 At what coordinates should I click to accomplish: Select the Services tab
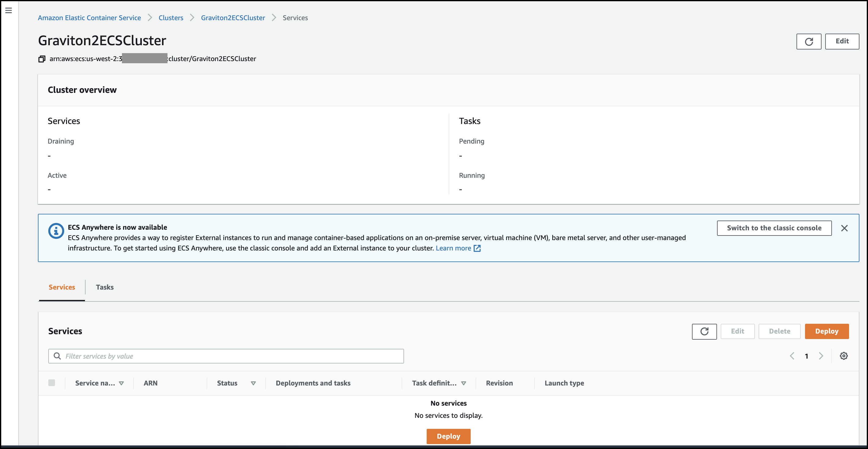click(x=62, y=287)
